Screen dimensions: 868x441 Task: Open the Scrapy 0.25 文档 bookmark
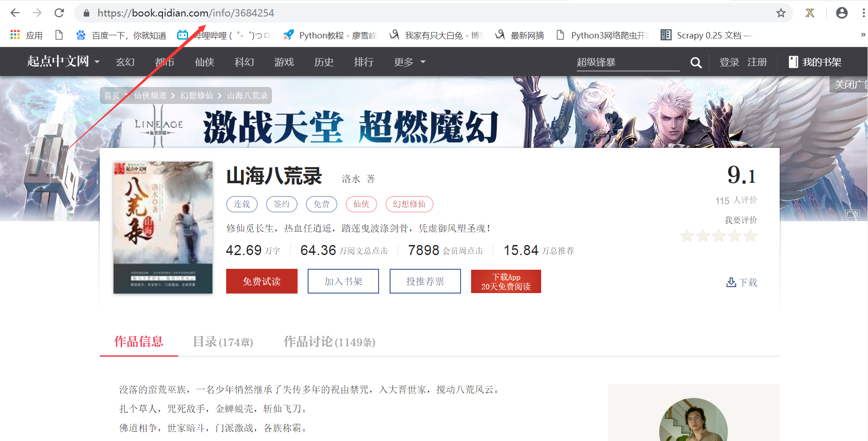[x=706, y=35]
